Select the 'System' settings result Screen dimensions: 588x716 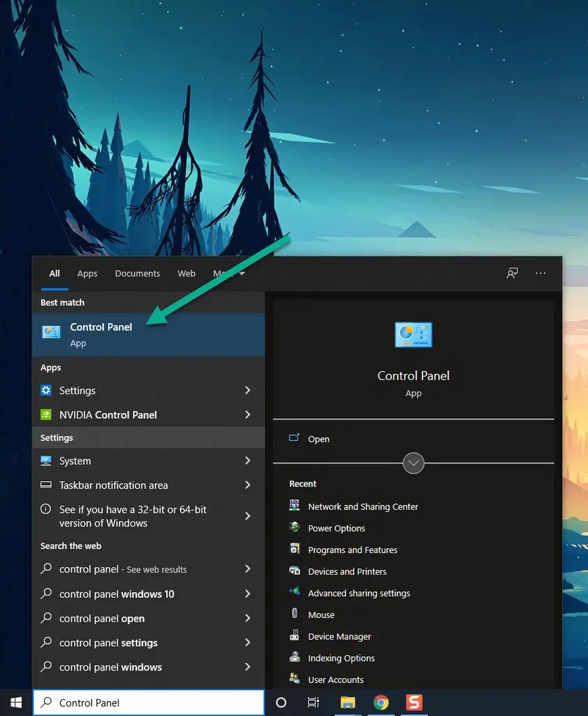148,461
